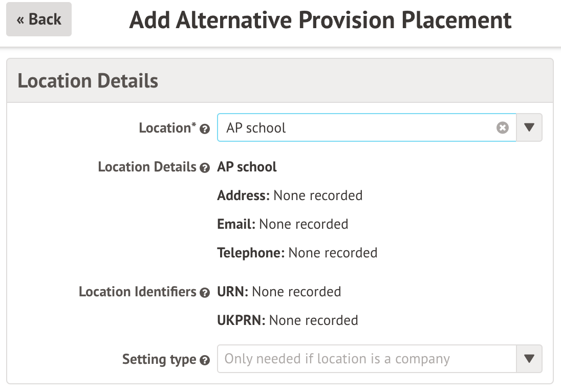
Task: Click the Add Alternative Provision Placement title
Action: tap(320, 20)
